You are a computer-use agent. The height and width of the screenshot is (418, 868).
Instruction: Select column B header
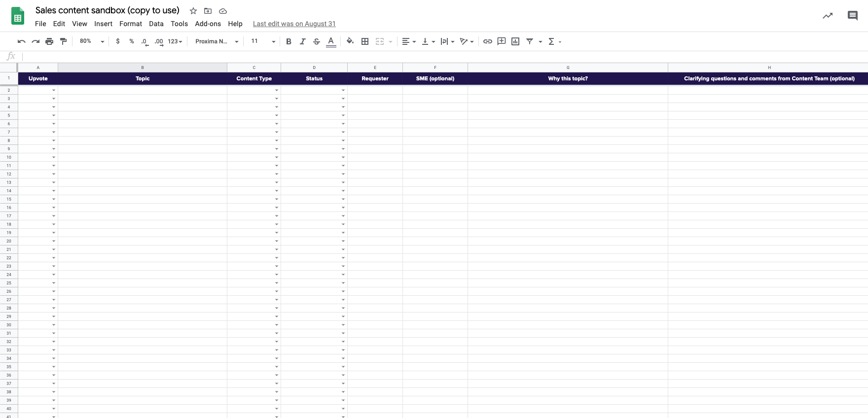tap(143, 68)
